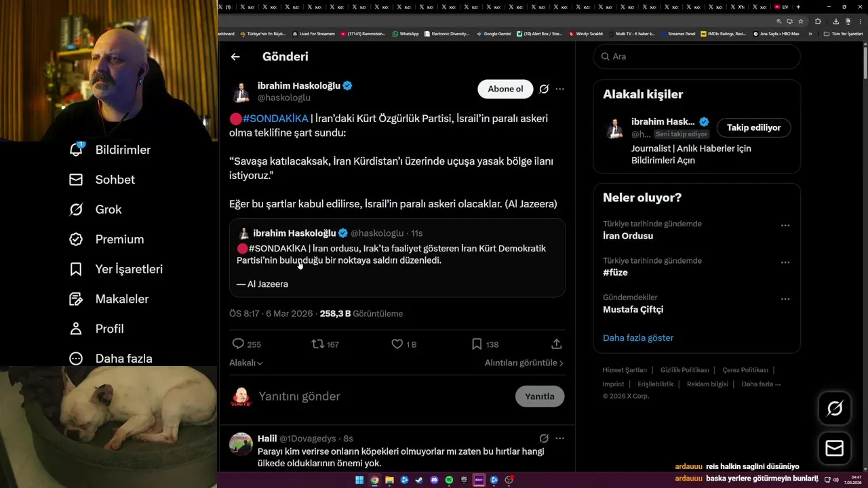Open more options for #füze trend
Screen dimensions: 868x488
785,262
